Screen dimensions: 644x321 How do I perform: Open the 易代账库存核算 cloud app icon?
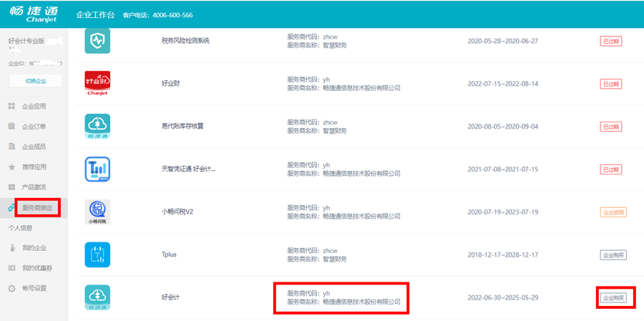[97, 127]
